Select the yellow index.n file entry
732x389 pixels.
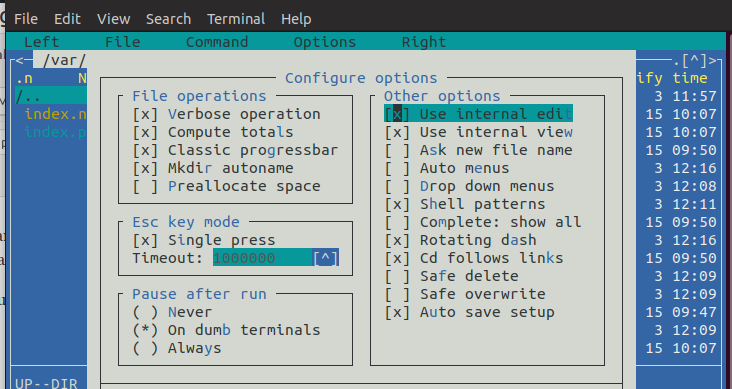tap(55, 114)
